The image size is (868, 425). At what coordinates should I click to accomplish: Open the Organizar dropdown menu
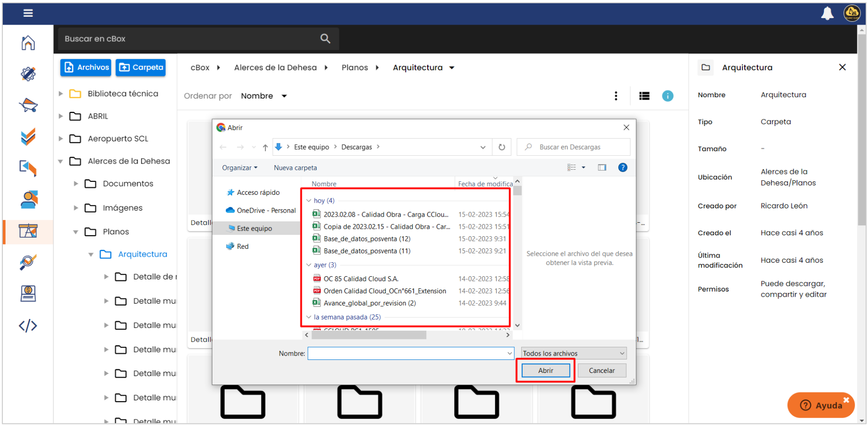coord(239,168)
